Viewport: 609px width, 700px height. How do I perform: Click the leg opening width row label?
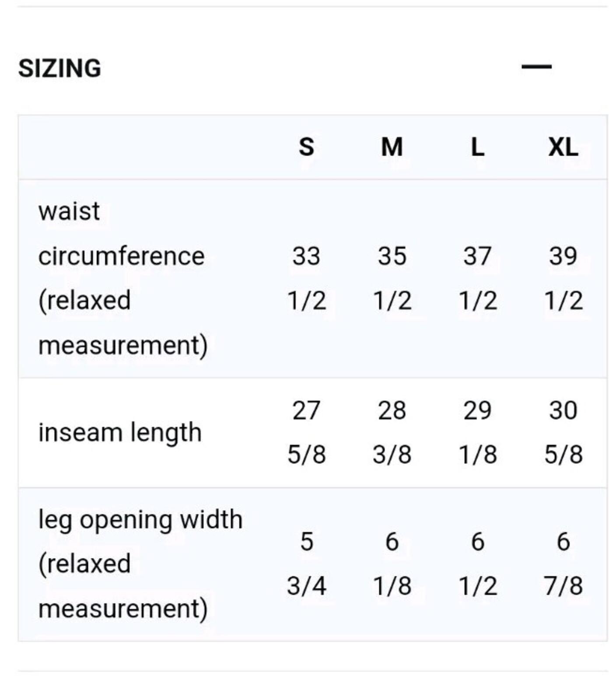[140, 564]
